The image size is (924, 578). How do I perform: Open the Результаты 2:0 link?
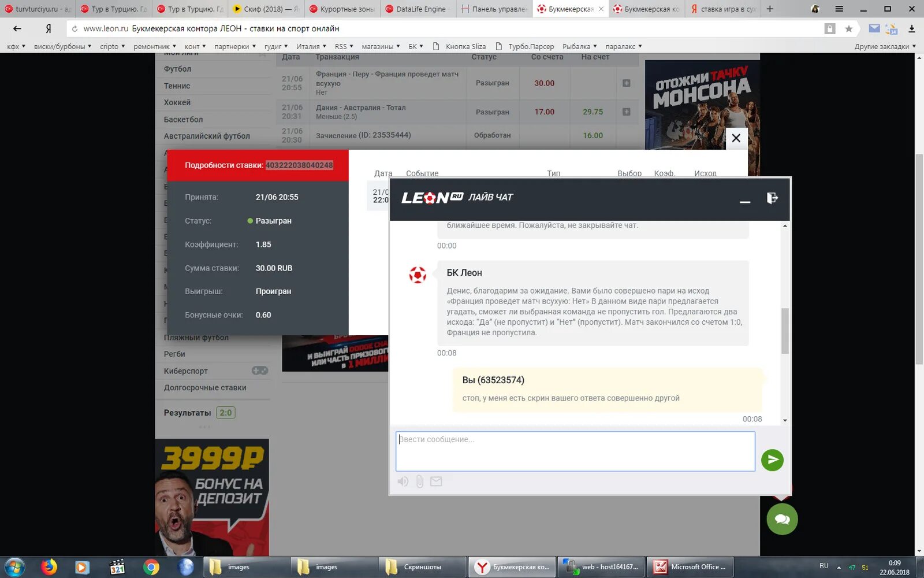199,413
